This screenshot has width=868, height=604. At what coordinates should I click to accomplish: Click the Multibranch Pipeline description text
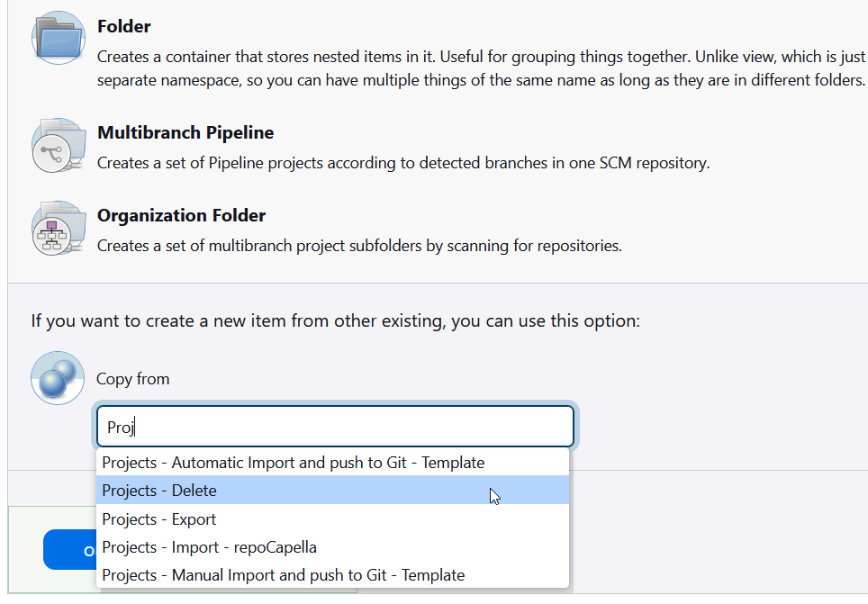click(403, 164)
